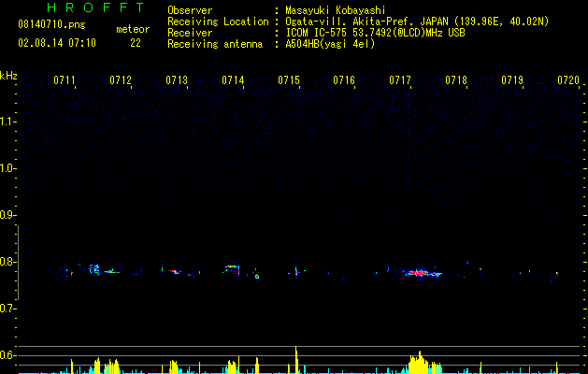Click the date stamp 02.08.14 07:10
The width and height of the screenshot is (588, 374).
[57, 43]
